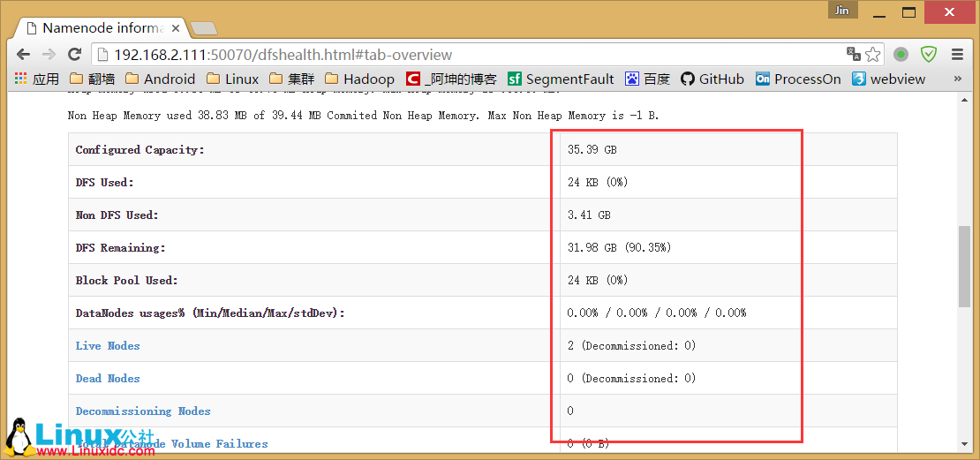This screenshot has height=460, width=980.
Task: Open the Jin user profile button
Action: click(x=841, y=10)
